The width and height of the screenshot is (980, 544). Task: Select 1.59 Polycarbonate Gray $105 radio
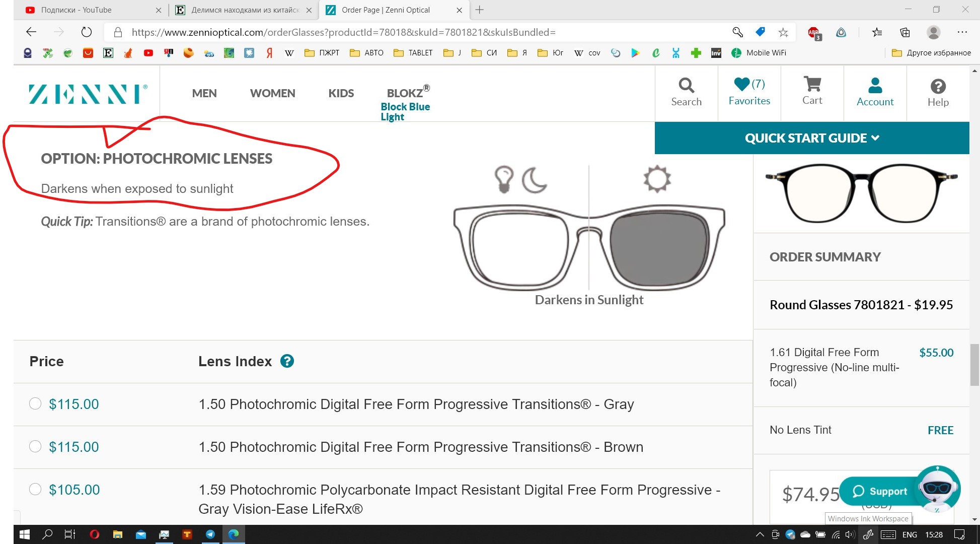click(35, 489)
